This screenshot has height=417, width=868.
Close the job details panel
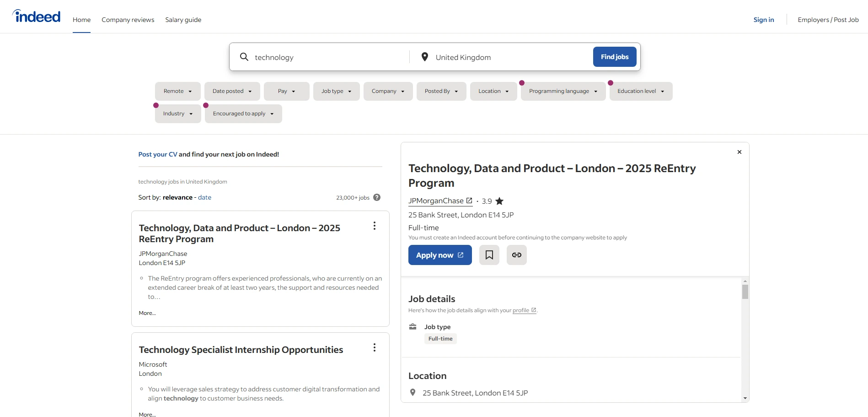tap(739, 152)
